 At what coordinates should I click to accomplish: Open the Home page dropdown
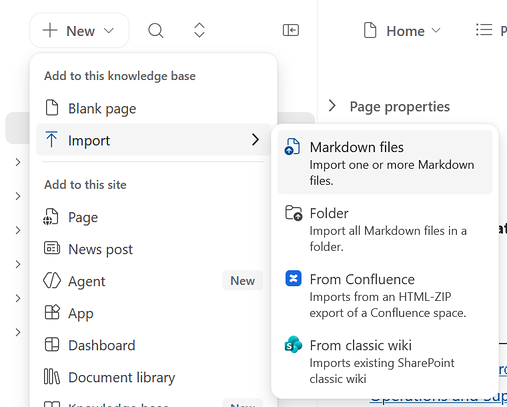point(402,31)
